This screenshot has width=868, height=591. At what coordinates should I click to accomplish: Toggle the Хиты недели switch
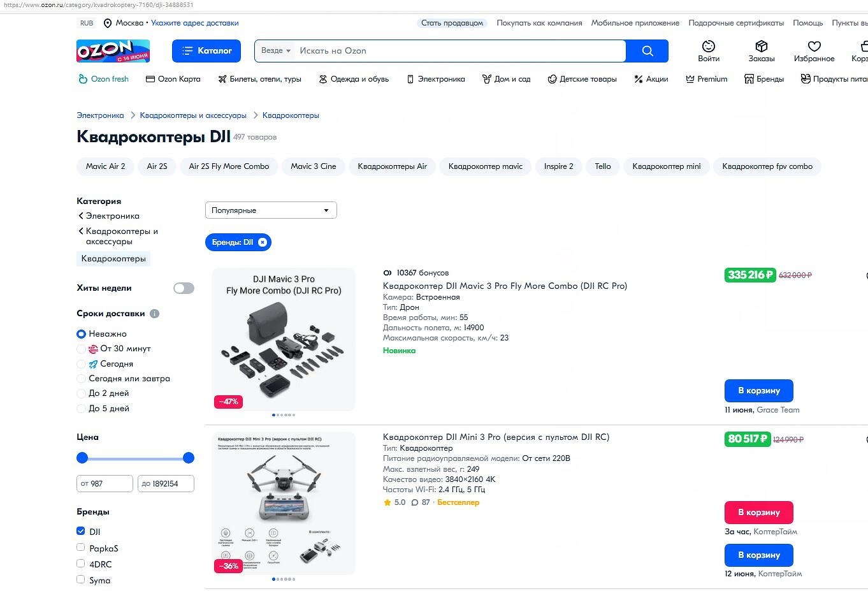184,288
